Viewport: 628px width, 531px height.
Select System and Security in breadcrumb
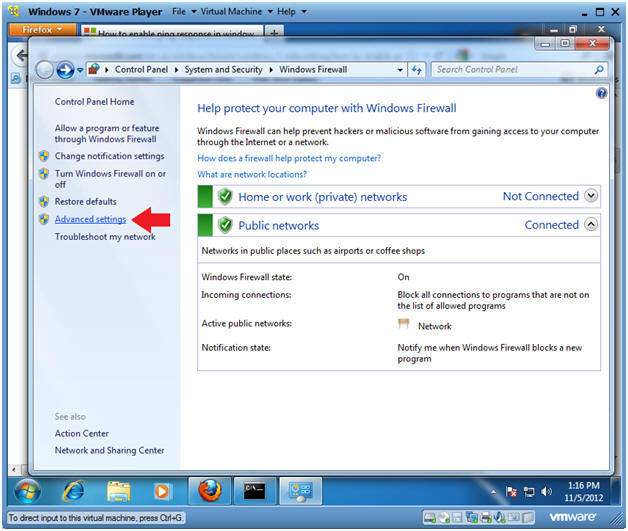223,69
